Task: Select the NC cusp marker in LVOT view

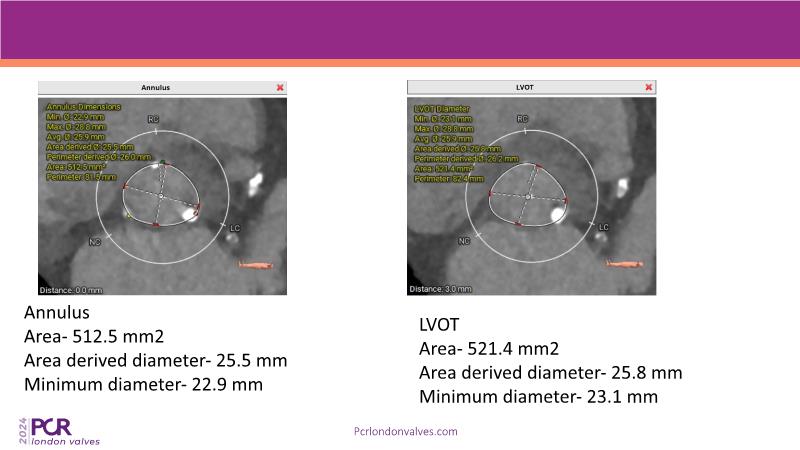Action: tap(464, 241)
